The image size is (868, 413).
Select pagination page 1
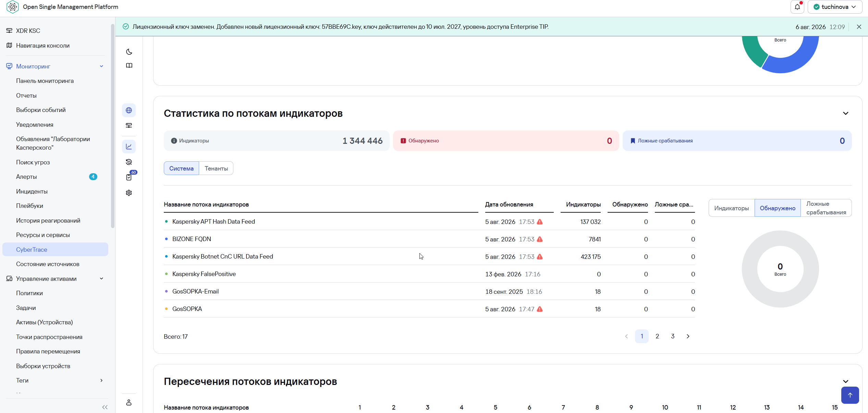(x=642, y=336)
